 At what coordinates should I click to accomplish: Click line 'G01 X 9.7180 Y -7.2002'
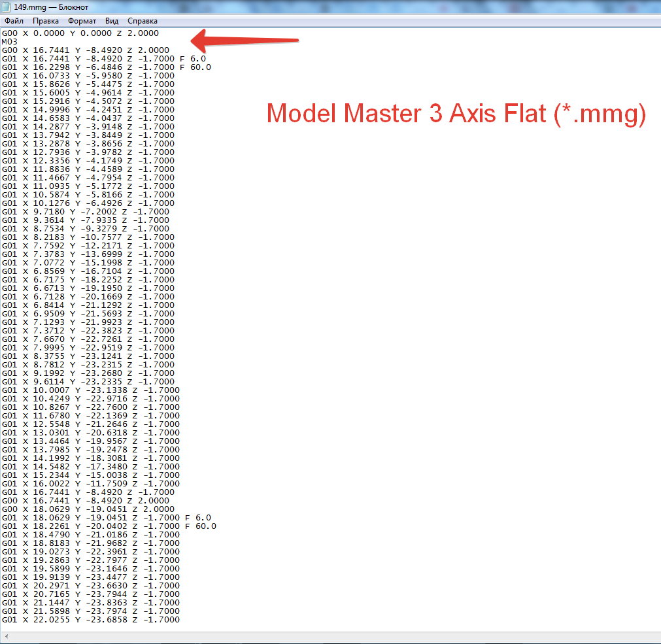(86, 212)
